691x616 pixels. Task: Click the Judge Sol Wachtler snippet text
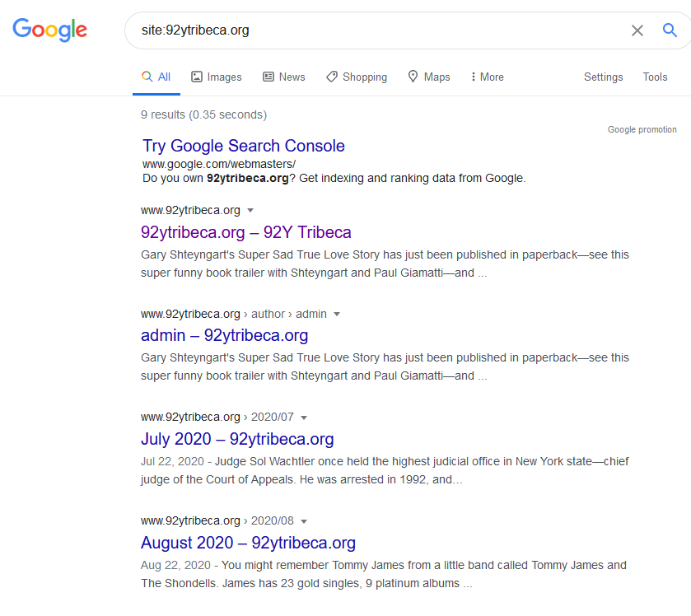[x=385, y=470]
